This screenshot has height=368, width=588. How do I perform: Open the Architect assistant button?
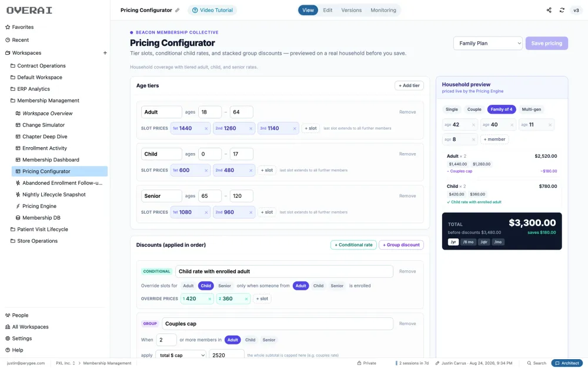coord(567,363)
